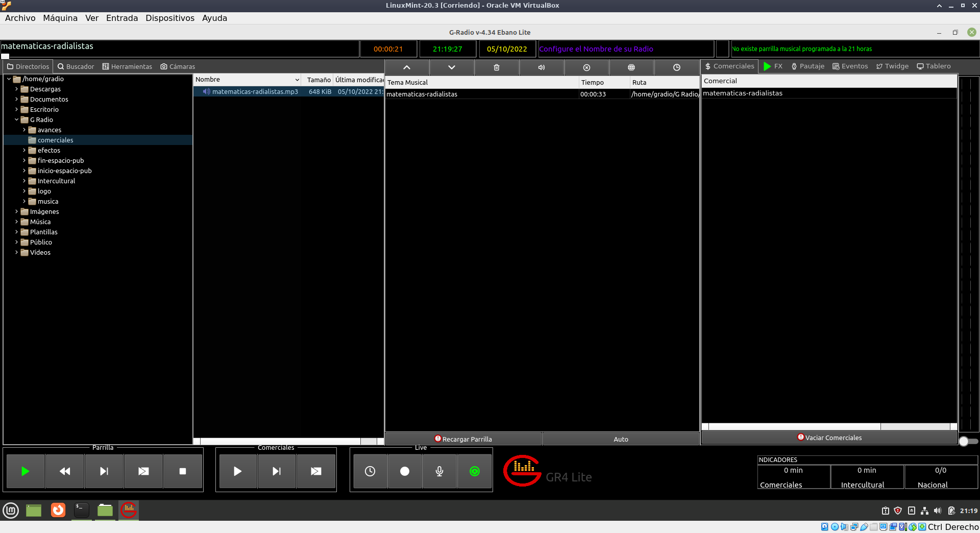Open the Herramientas tab
Screen dimensions: 980x533
(127, 66)
